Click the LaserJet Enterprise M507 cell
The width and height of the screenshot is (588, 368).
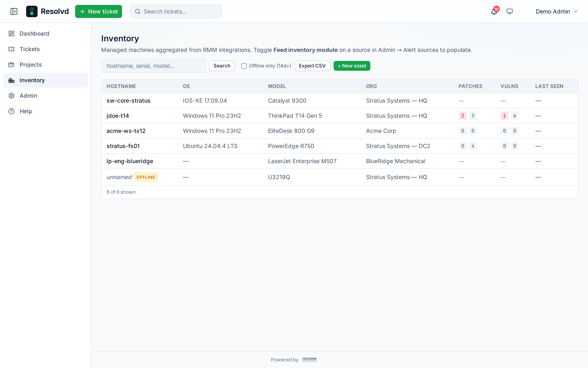302,161
